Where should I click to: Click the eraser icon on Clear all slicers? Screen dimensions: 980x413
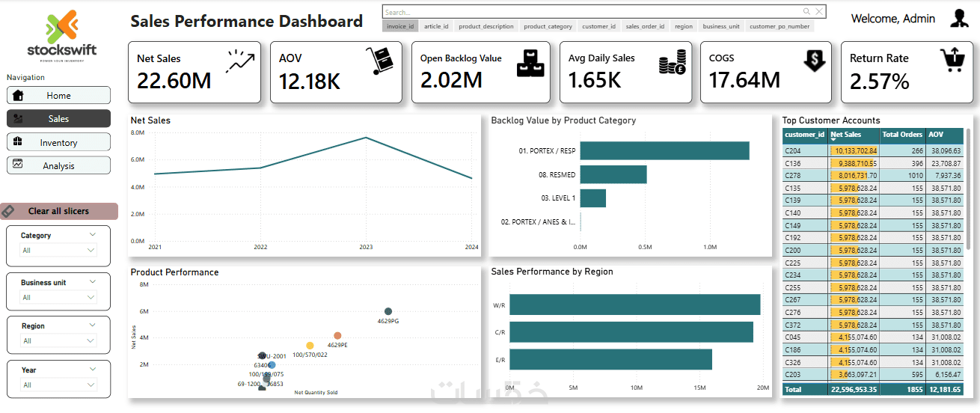8,212
